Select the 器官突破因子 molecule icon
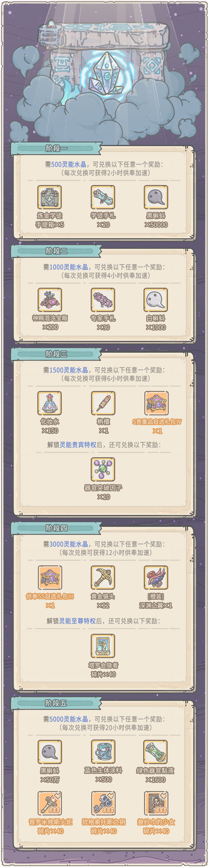 click(x=103, y=469)
